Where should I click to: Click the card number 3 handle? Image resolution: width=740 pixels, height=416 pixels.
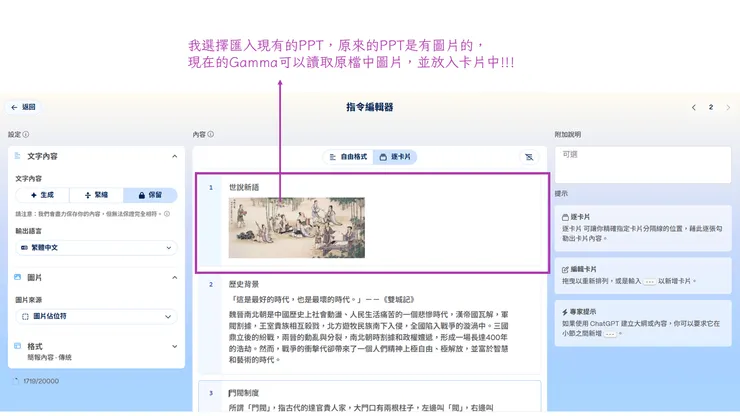click(x=211, y=393)
